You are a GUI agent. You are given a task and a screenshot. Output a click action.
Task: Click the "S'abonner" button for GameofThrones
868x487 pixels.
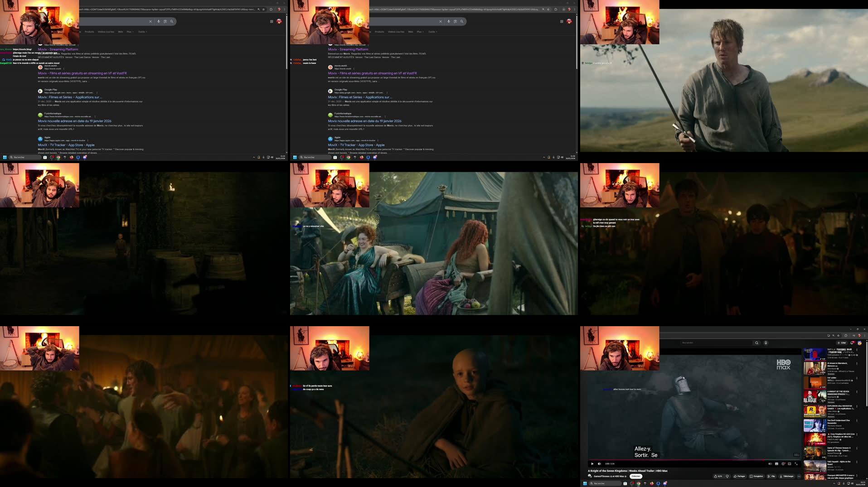(636, 476)
